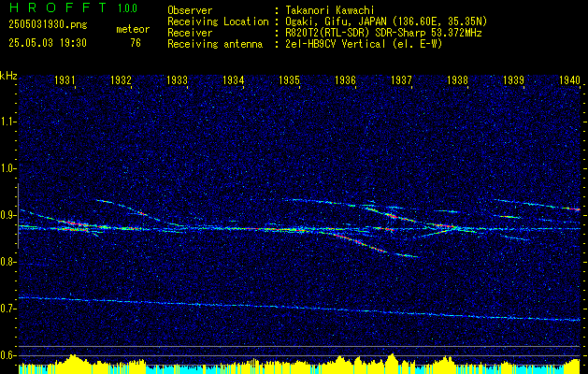Click the 1.0 frequency axis label
588x374 pixels.
coord(7,169)
